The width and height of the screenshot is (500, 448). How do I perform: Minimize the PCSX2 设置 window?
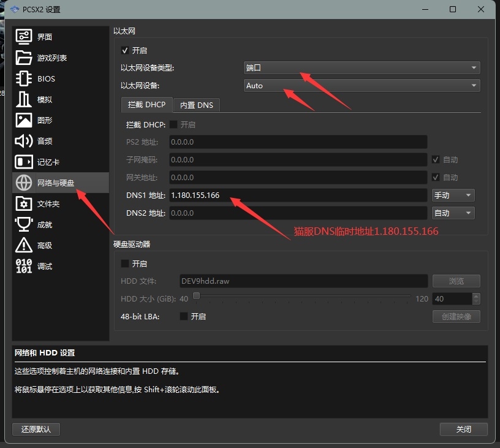(425, 9)
